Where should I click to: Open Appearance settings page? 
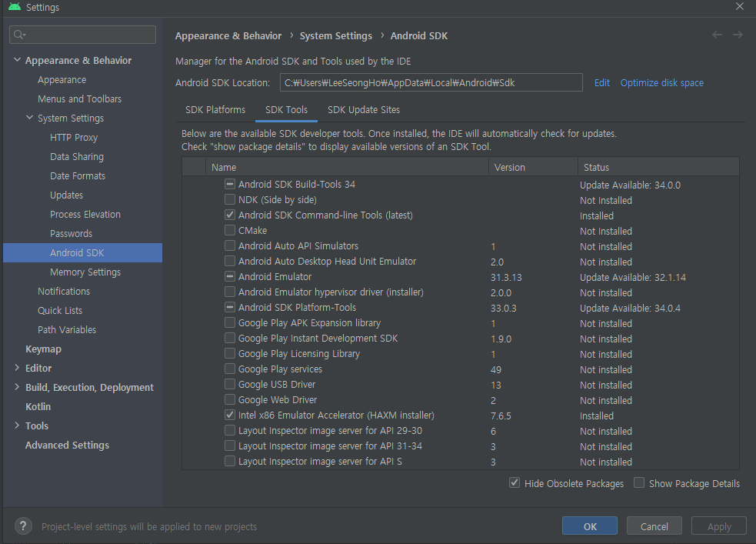62,79
